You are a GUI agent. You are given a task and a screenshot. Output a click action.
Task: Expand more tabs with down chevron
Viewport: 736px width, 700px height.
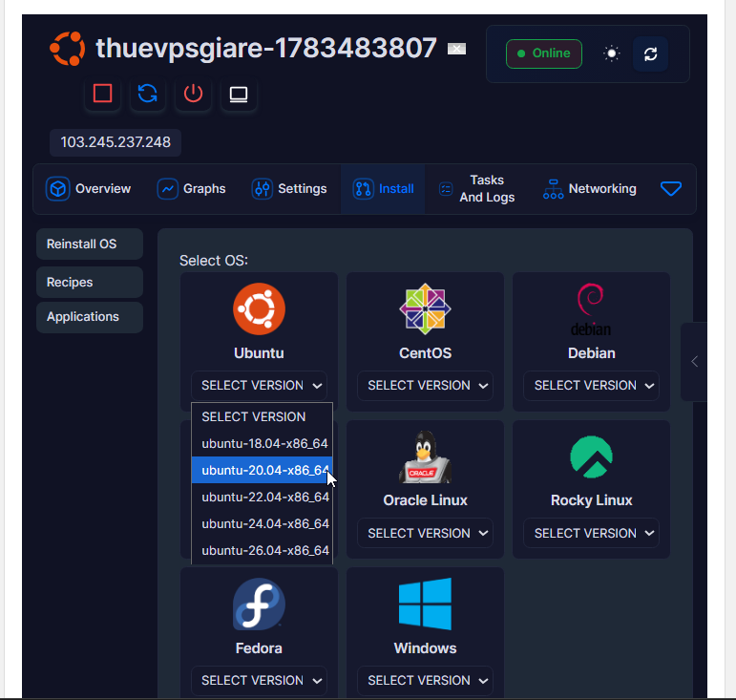click(671, 189)
